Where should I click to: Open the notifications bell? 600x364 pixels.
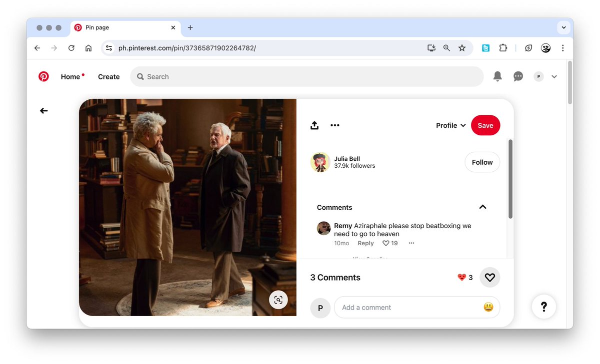[x=497, y=76]
